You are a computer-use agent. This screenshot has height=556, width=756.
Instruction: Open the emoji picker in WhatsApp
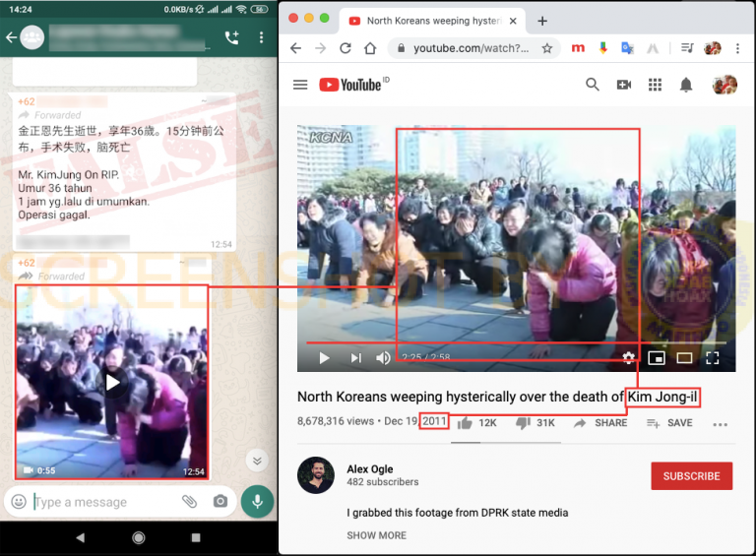click(x=19, y=502)
